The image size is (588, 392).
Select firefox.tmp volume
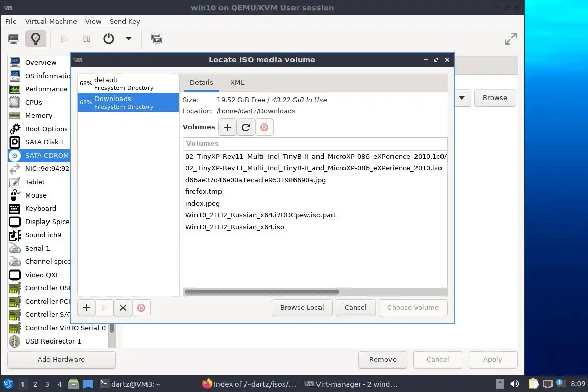click(x=315, y=192)
